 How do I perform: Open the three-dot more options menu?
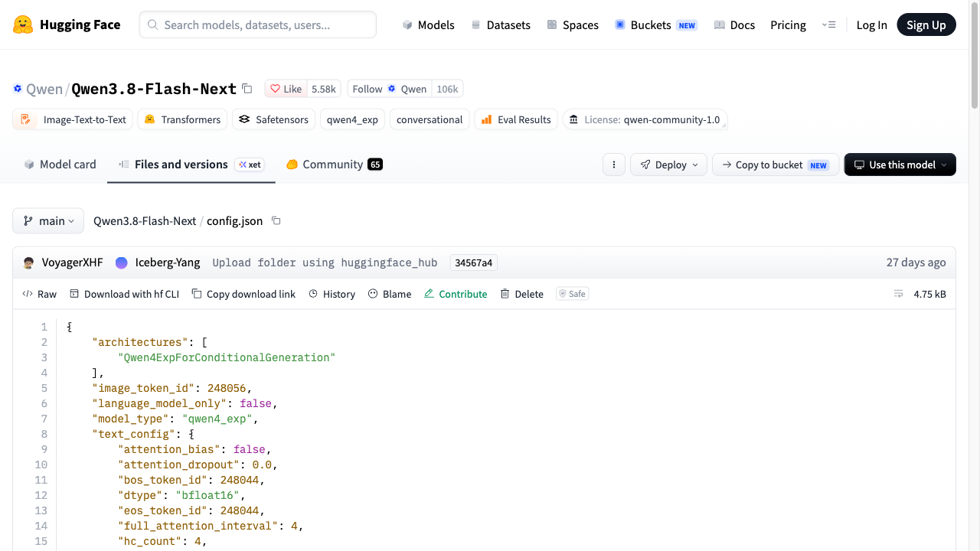614,165
